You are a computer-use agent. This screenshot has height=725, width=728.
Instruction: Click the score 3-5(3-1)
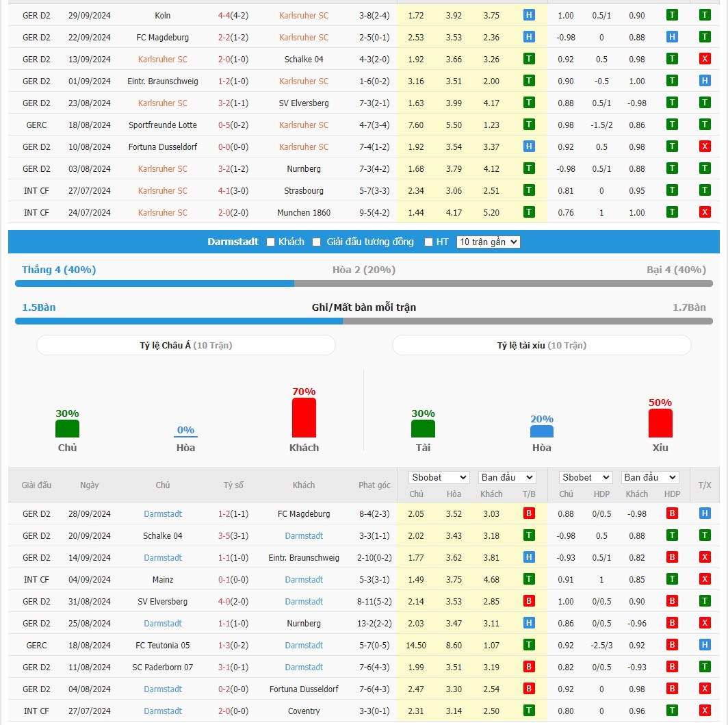(233, 535)
